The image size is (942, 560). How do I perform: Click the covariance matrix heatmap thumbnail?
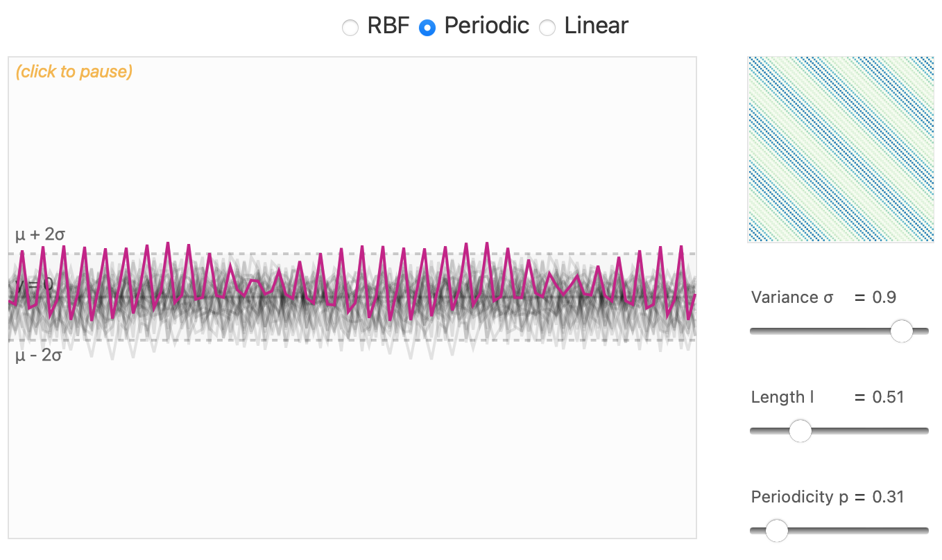(x=840, y=150)
